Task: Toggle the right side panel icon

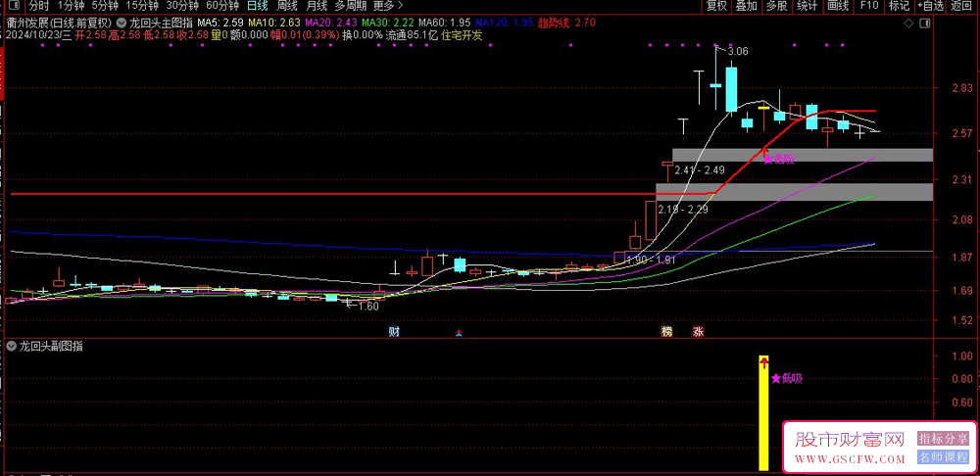Action: [926, 24]
